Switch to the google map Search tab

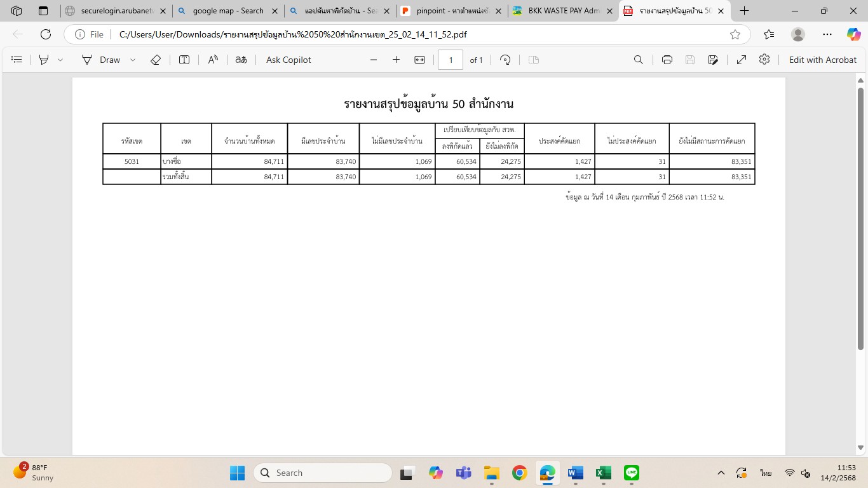227,11
